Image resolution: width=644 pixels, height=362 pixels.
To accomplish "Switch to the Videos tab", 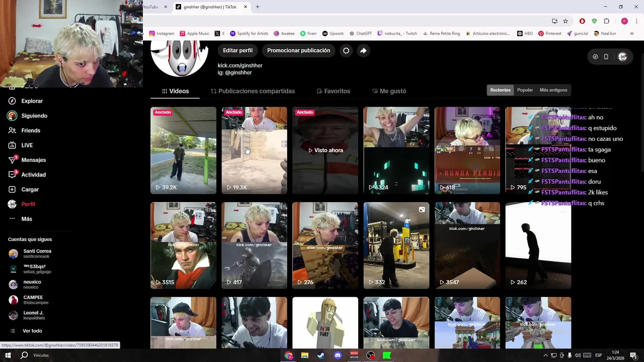I will (x=175, y=91).
